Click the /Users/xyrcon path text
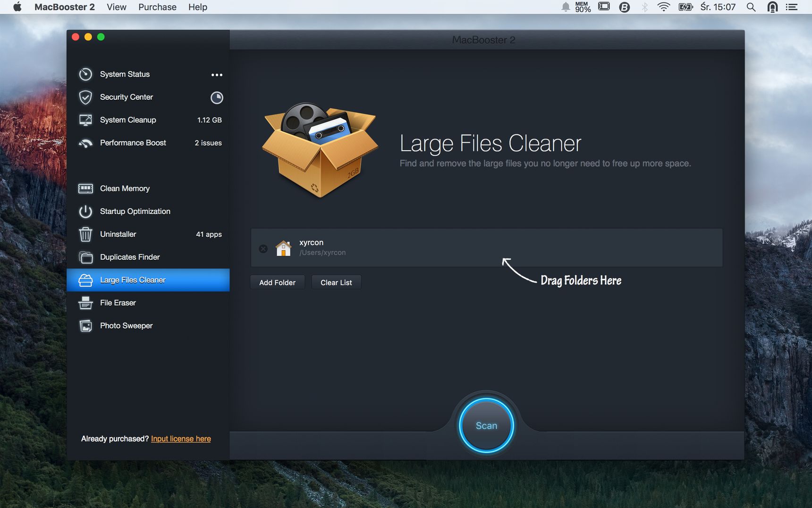The width and height of the screenshot is (812, 508). [322, 253]
